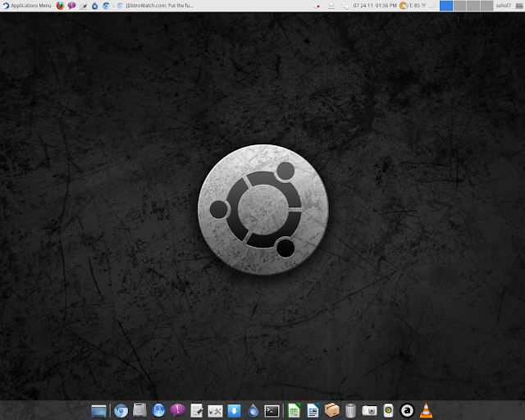Open the purple chat bubble app in dock
The height and width of the screenshot is (420, 525).
click(177, 410)
